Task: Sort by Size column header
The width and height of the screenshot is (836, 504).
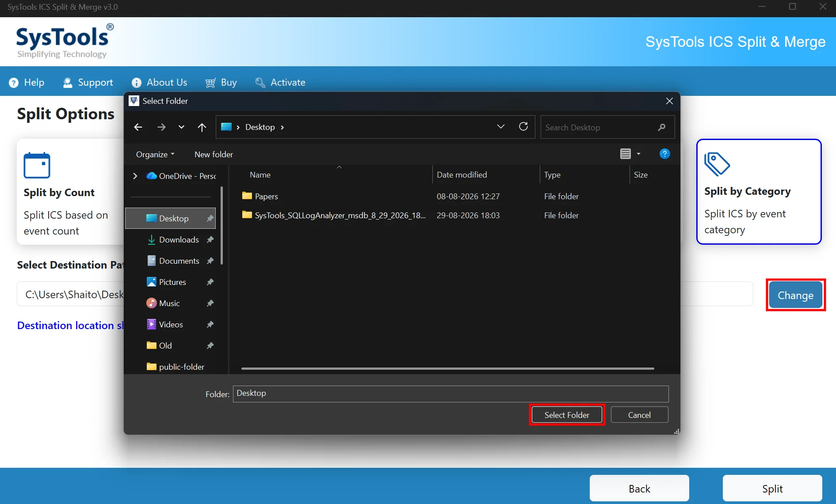Action: coord(641,175)
